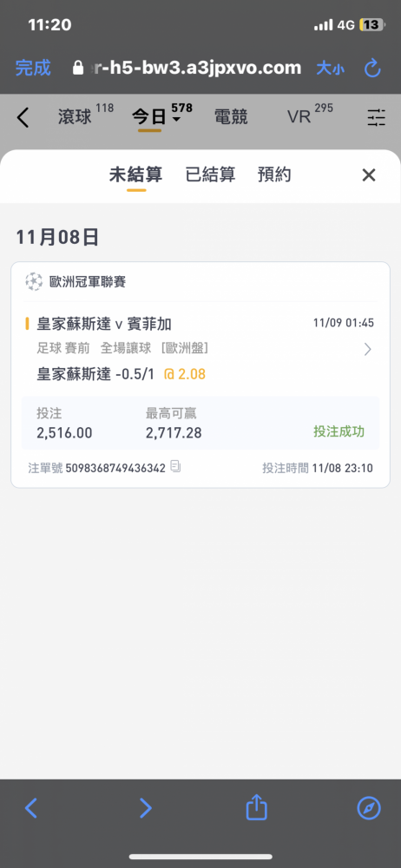
Task: Open the 滾球 section
Action: [75, 117]
